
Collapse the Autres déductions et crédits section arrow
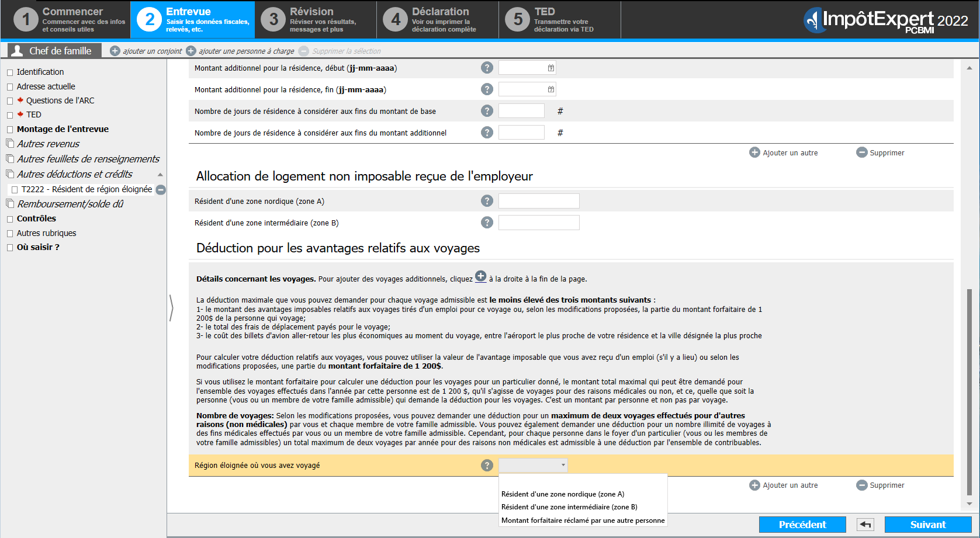pos(160,174)
